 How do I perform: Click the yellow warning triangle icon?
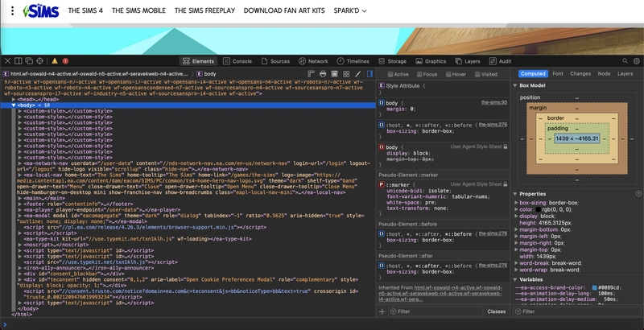point(54,60)
